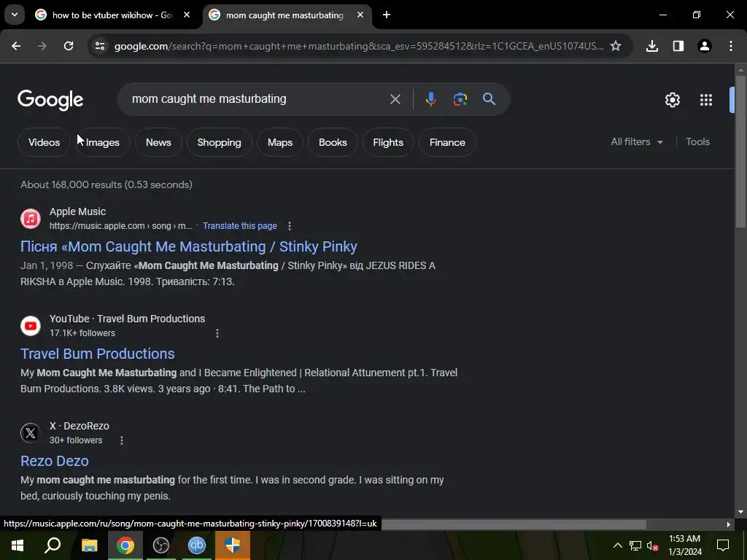Viewport: 747px width, 560px height.
Task: Select the Flights filter
Action: click(388, 142)
